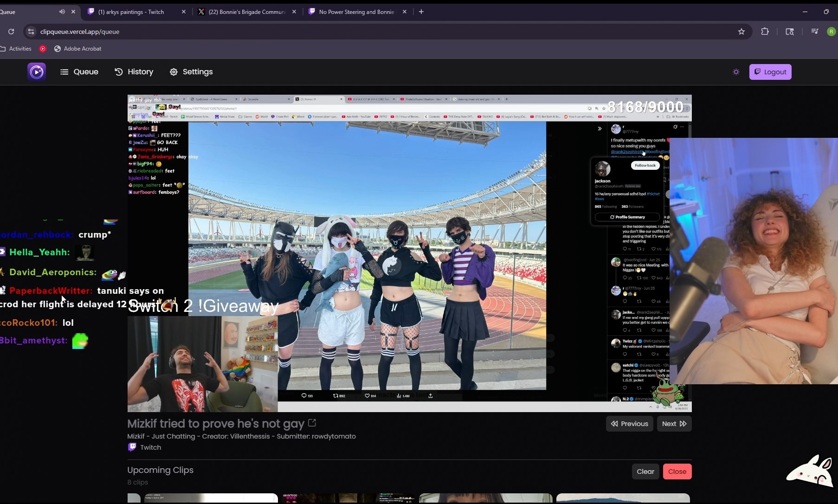Click the Logout button
This screenshot has height=504, width=838.
click(x=770, y=72)
